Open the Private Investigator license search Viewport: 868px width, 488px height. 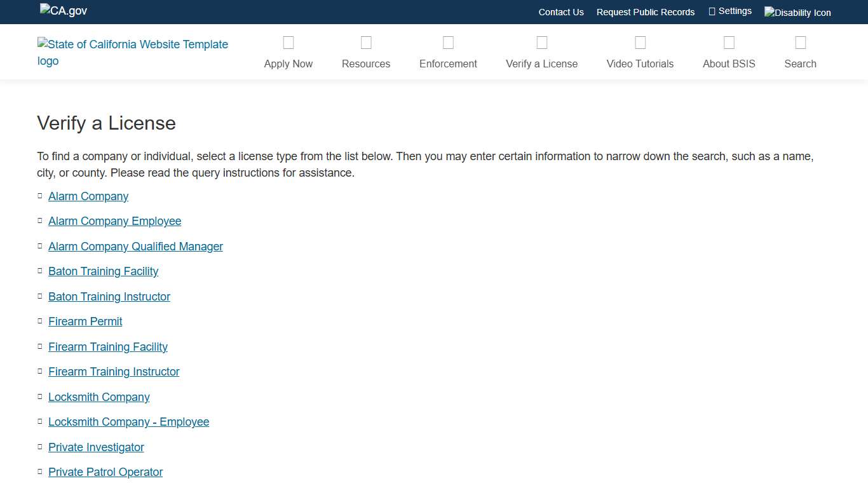[96, 447]
